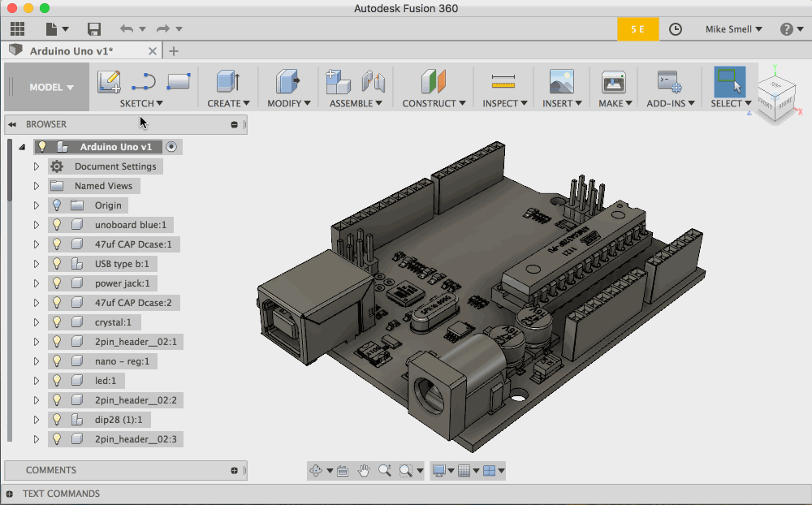
Task: Open the Mike Smell account menu
Action: [733, 29]
